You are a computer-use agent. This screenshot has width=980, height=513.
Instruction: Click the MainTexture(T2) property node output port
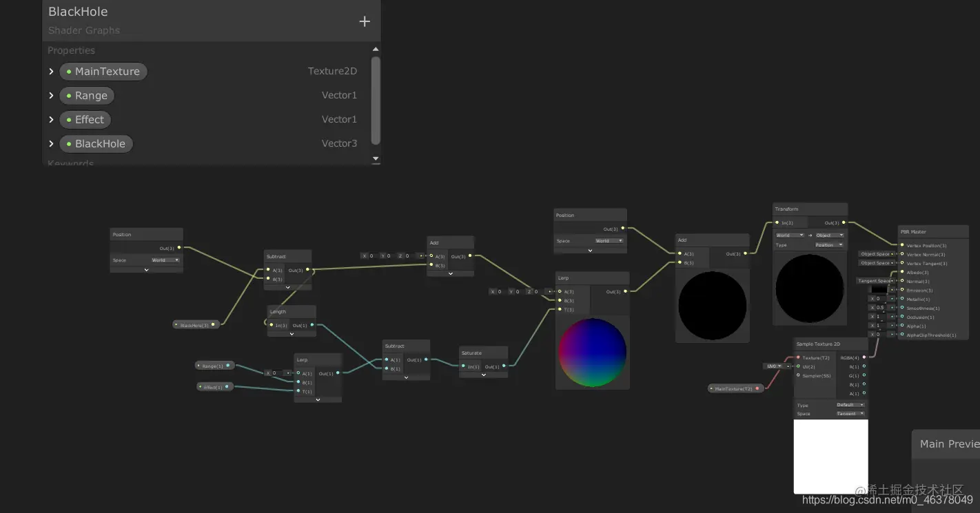point(757,388)
